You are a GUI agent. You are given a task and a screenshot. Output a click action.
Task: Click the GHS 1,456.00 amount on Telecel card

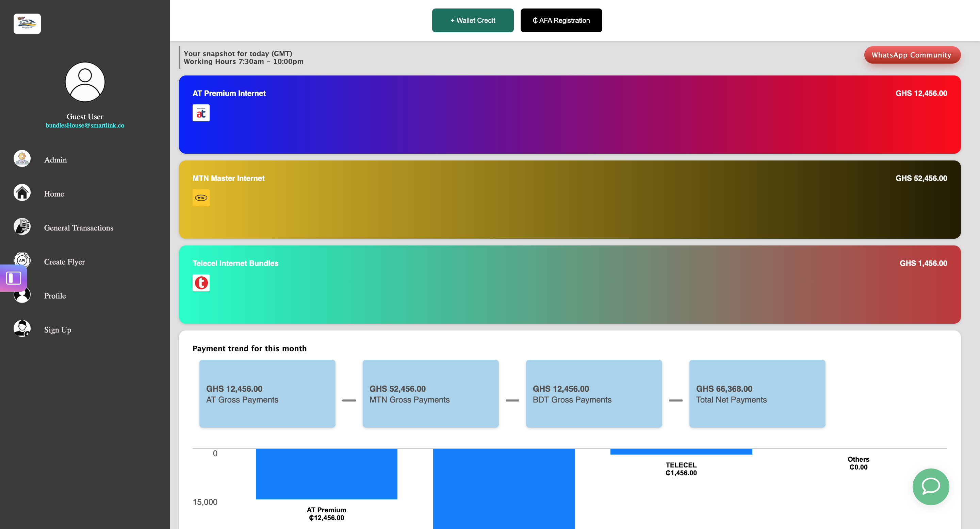[923, 263]
